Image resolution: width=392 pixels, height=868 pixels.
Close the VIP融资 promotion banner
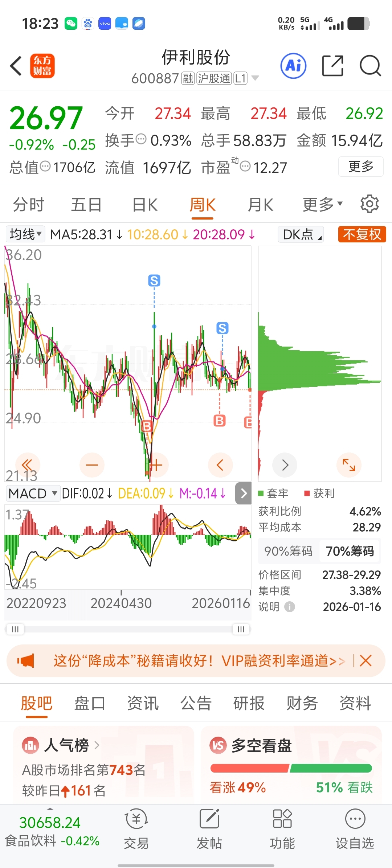(x=366, y=661)
